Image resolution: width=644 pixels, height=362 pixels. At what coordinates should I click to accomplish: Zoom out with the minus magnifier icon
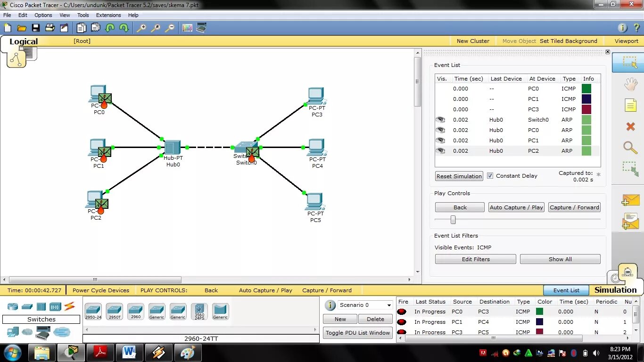pos(169,28)
